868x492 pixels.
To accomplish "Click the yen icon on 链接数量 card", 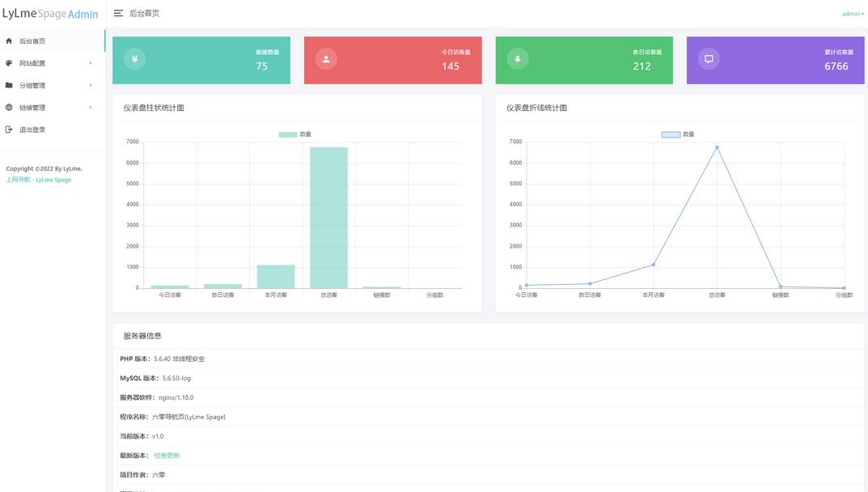I will 135,59.
